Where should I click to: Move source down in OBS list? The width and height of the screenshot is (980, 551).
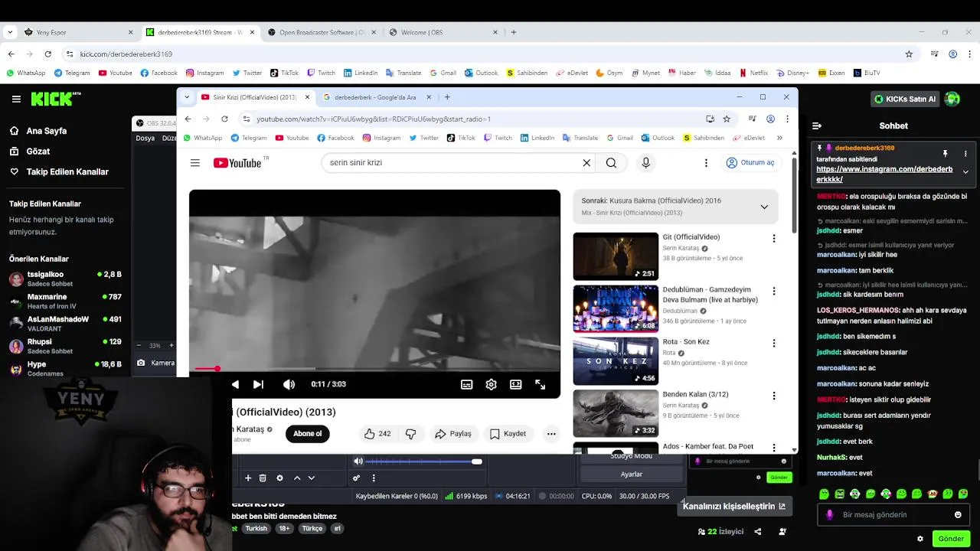coord(312,478)
